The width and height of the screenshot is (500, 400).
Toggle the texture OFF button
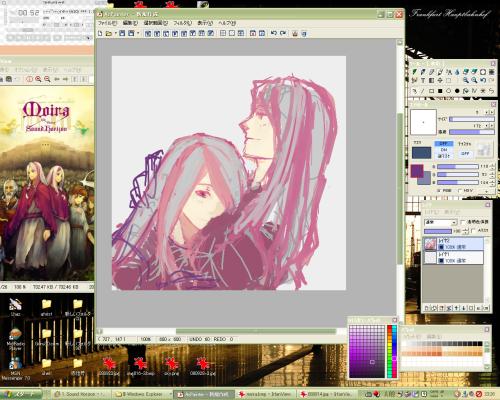[465, 153]
